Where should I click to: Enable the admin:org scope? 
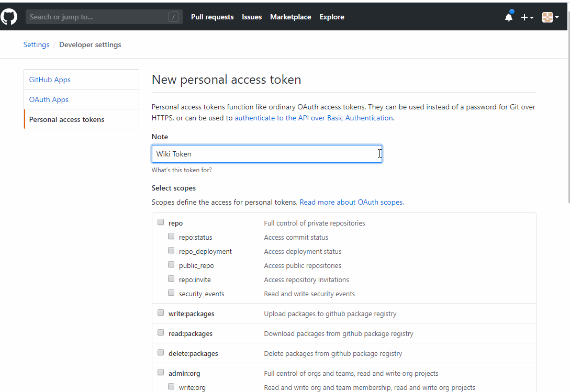point(161,372)
